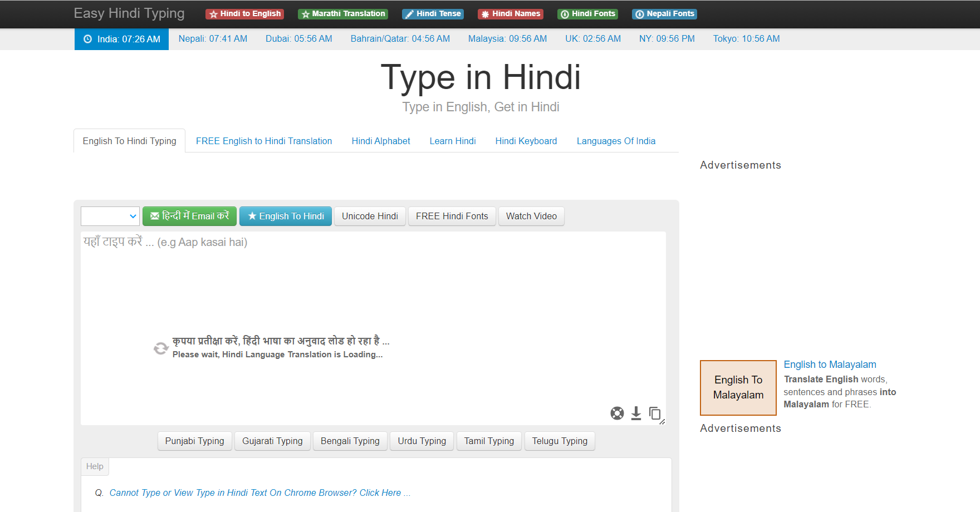
Task: Click the download icon to save typed text
Action: click(636, 413)
